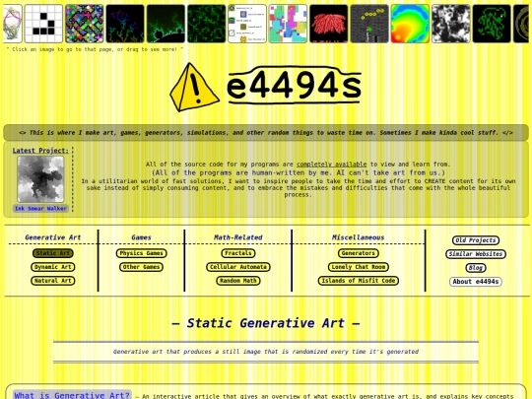Viewport: 532px width, 399px height.
Task: Click the e4494s site title
Action: click(294, 86)
